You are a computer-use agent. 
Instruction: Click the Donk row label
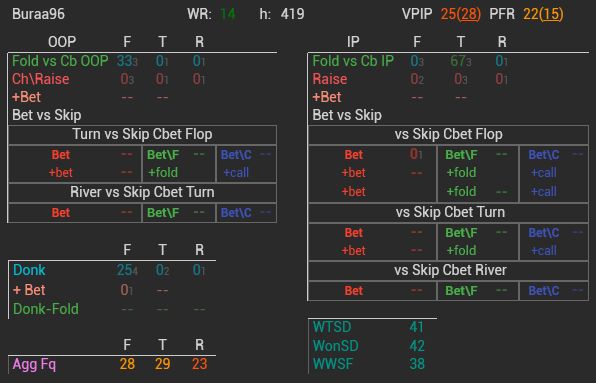pos(29,270)
